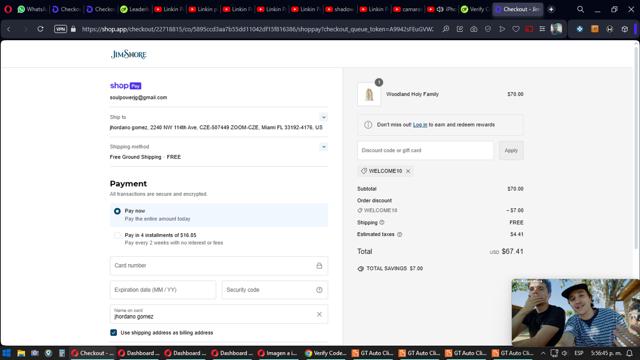
Task: Click the orange extension icon
Action: [595, 29]
